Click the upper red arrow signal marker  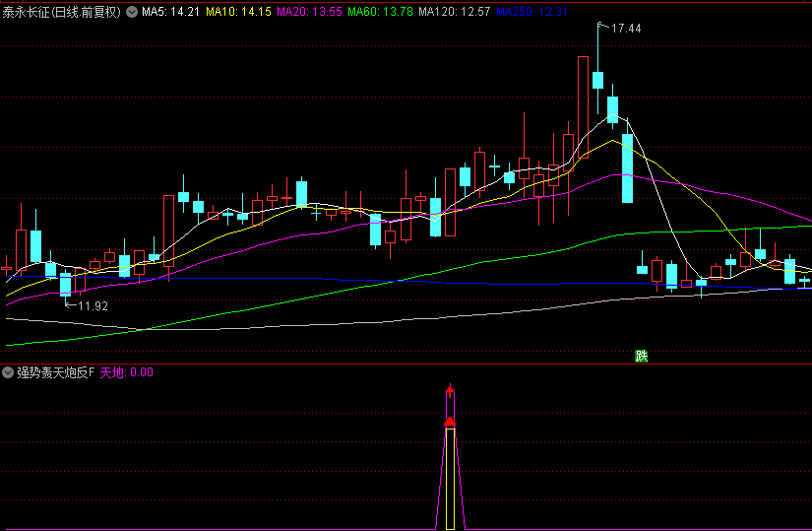(450, 391)
